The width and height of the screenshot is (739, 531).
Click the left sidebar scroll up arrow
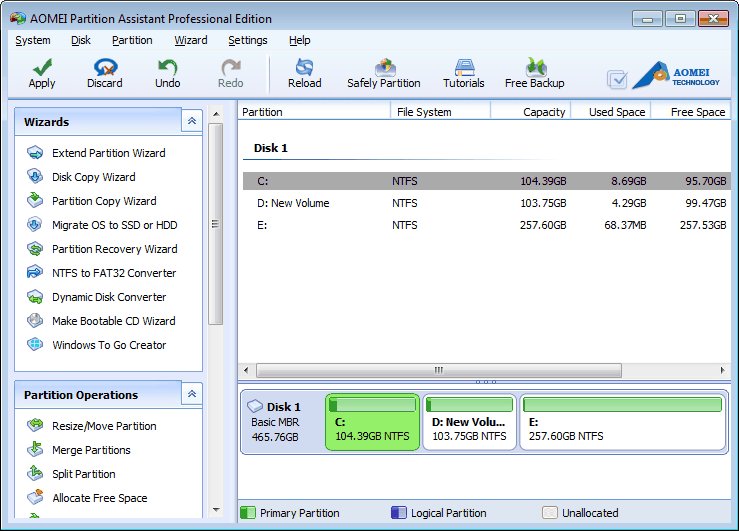click(x=216, y=114)
